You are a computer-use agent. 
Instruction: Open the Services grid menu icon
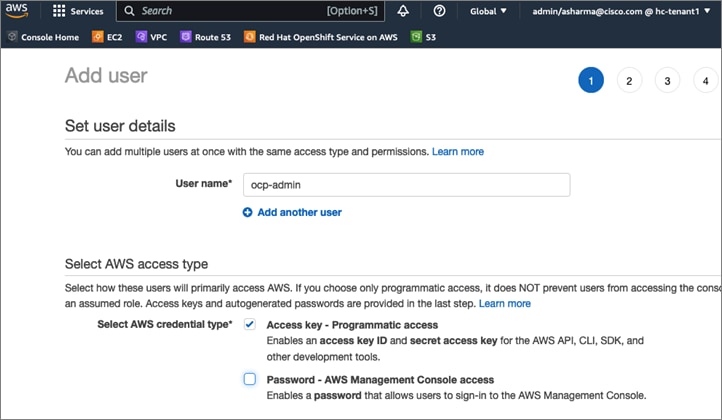tap(58, 11)
